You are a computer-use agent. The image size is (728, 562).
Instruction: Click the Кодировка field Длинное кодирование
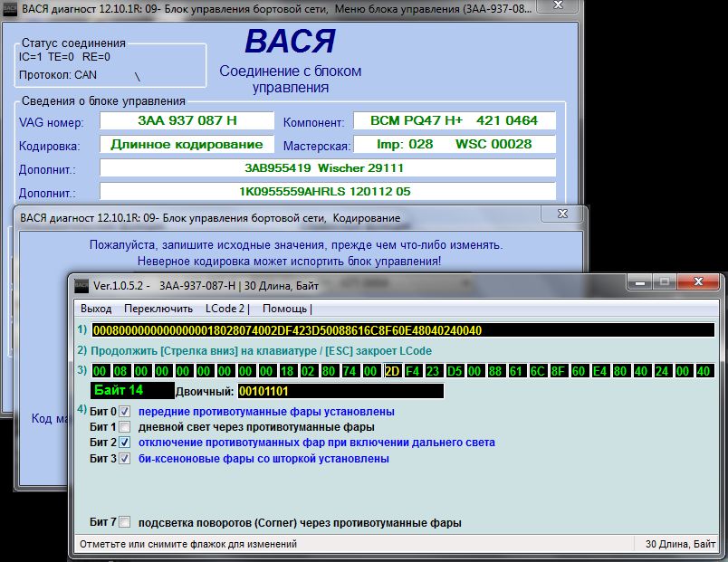click(187, 144)
